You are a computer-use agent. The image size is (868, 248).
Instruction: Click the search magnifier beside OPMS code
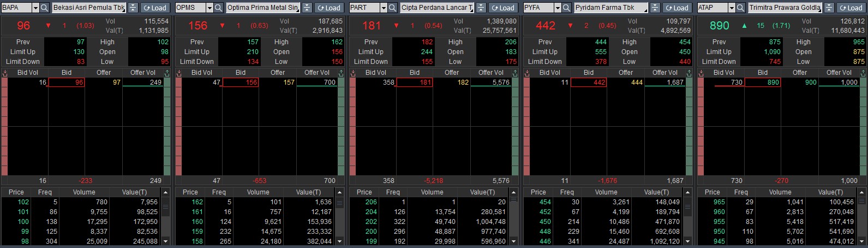(x=219, y=8)
